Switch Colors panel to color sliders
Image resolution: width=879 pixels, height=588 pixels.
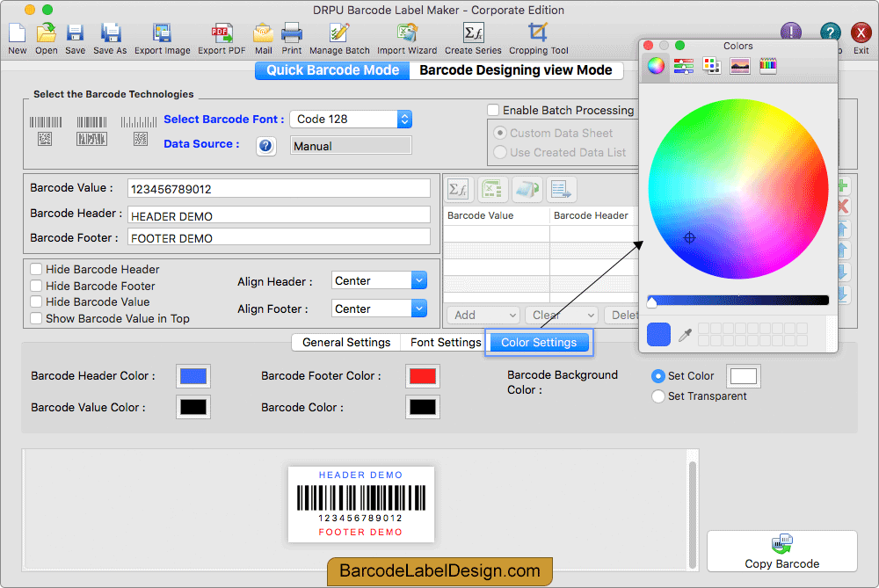[x=683, y=66]
